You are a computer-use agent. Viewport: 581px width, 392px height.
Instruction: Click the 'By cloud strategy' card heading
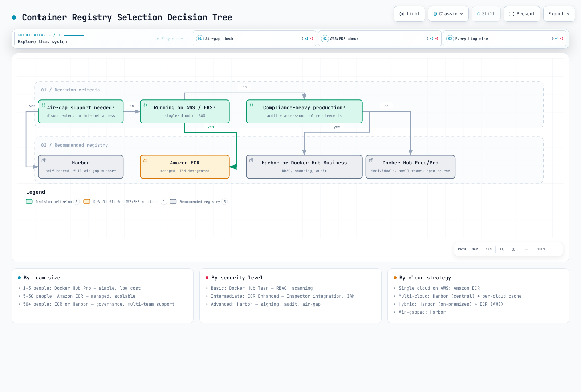click(425, 278)
